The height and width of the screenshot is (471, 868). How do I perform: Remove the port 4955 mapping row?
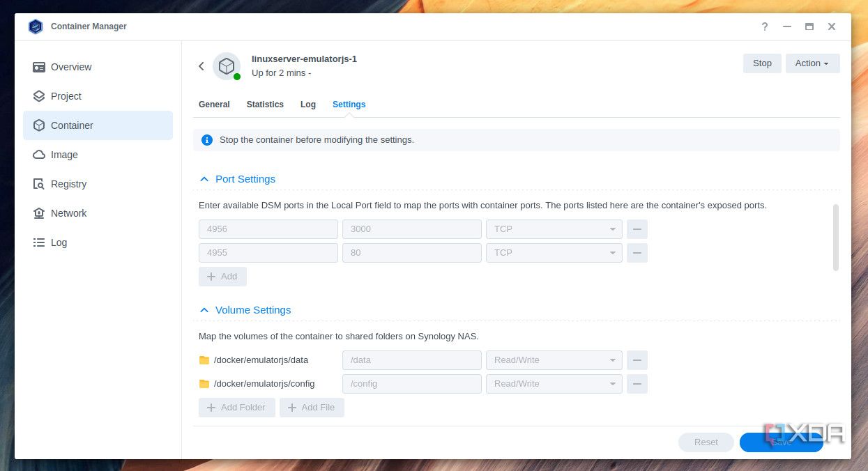[x=637, y=253]
